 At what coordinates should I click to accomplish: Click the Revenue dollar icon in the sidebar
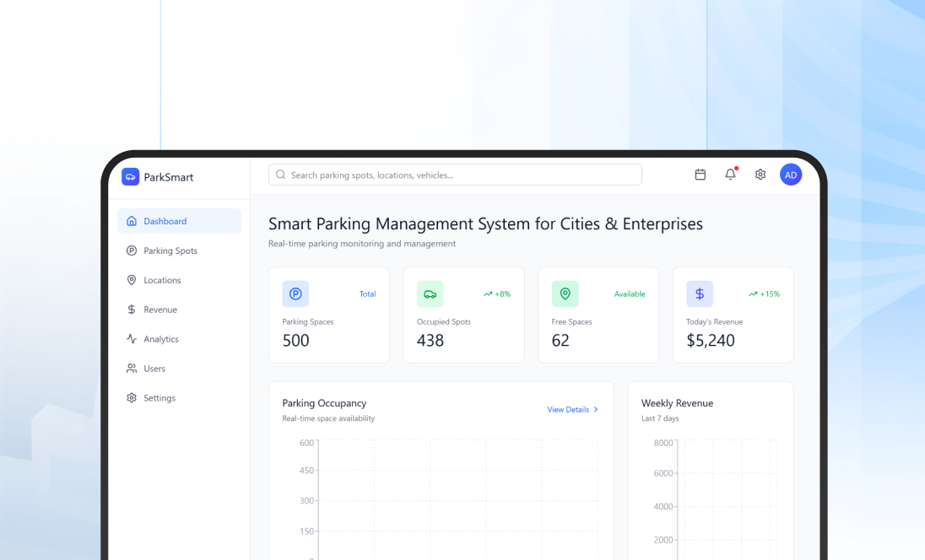[132, 310]
